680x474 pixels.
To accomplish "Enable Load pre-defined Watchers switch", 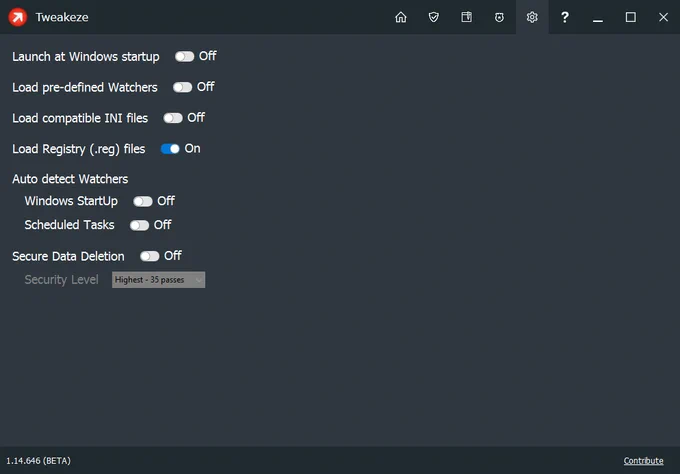I will click(183, 87).
